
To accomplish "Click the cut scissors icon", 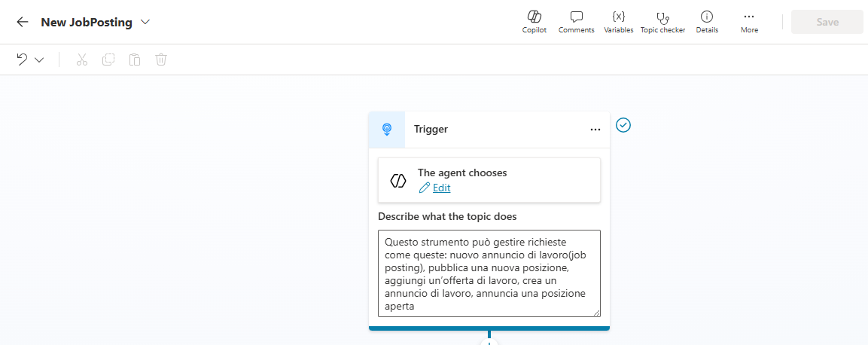I will coord(82,60).
